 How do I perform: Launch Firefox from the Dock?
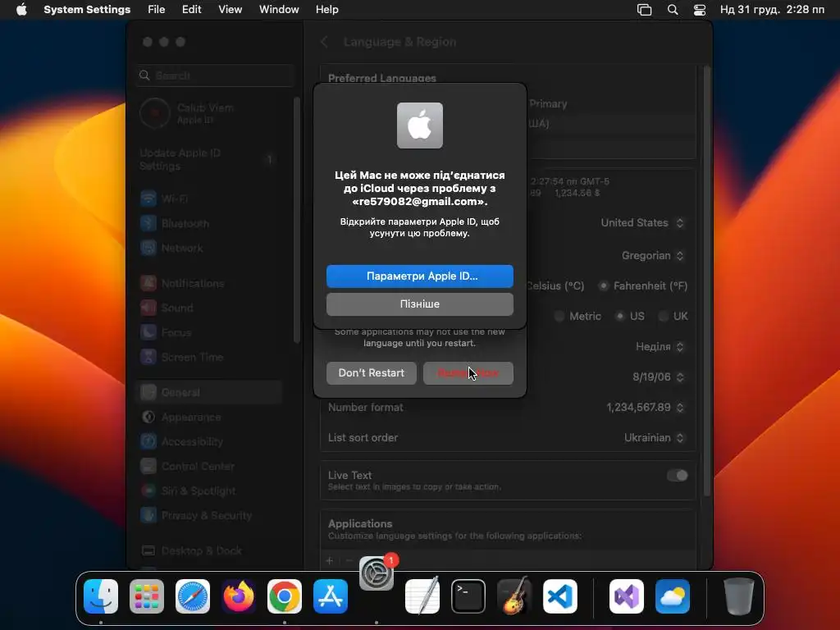click(239, 596)
